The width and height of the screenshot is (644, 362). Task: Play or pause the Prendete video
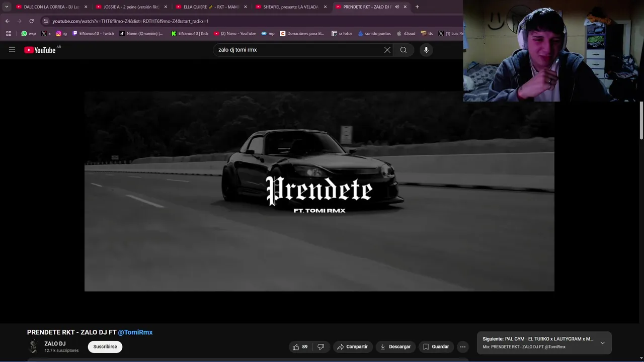pos(319,191)
